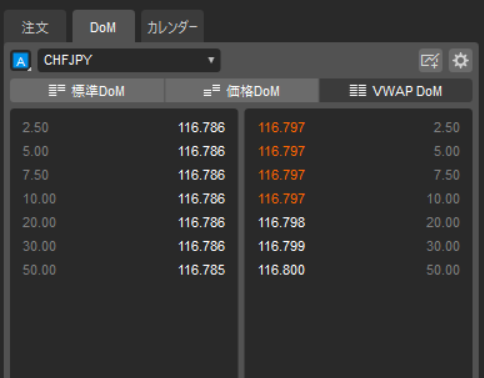The height and width of the screenshot is (378, 484).
Task: Open DoM settings gear
Action: [460, 61]
